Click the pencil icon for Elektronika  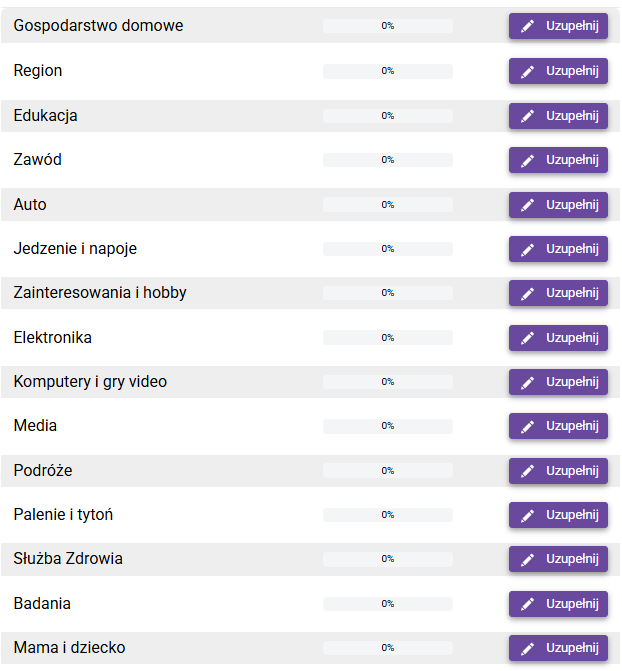pos(528,338)
